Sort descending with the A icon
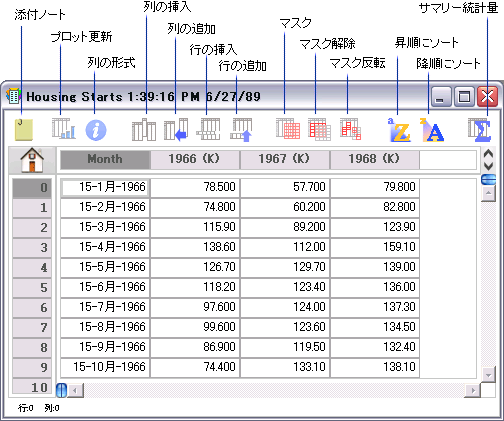Viewport: 504px width, 421px height. coord(432,130)
